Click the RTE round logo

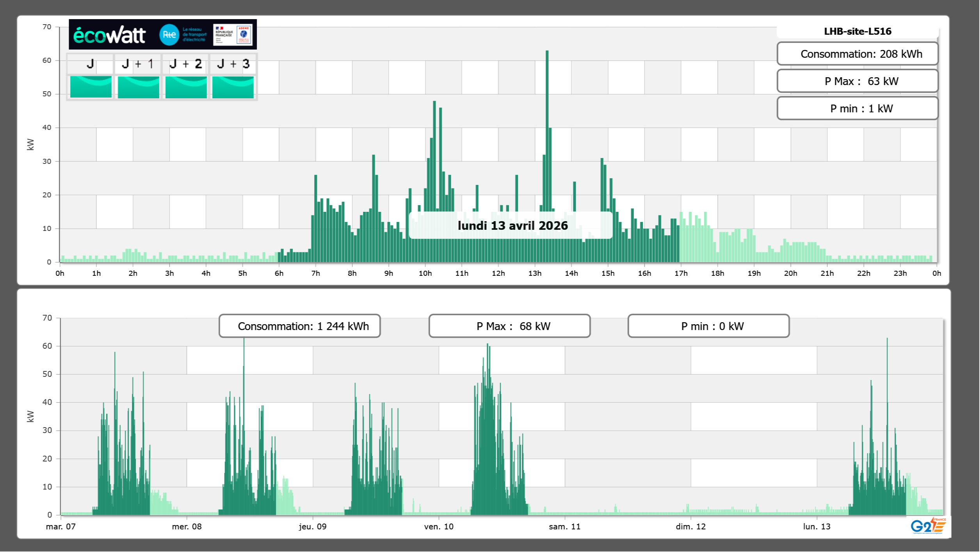point(169,35)
